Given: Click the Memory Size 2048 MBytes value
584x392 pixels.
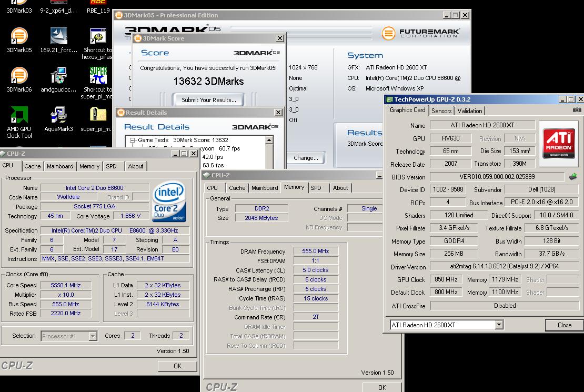Looking at the screenshot, I should coord(261,218).
